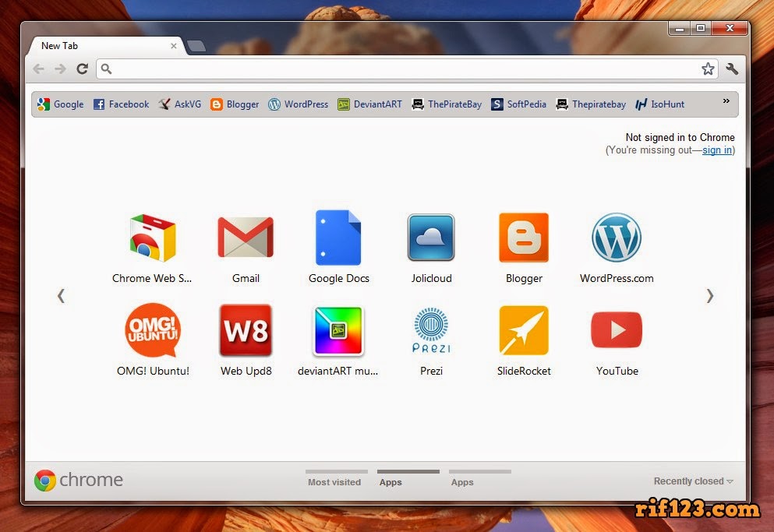Click the chrome logo at bottom left
This screenshot has width=774, height=532.
79,480
